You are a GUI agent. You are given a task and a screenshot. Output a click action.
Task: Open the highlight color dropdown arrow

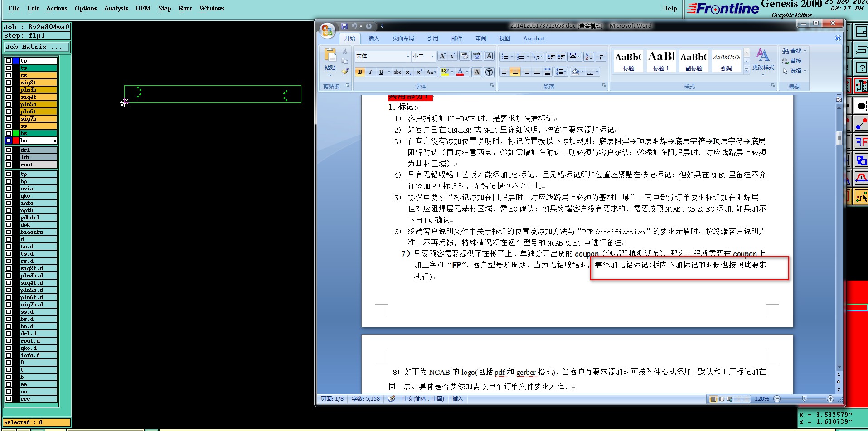click(x=452, y=72)
